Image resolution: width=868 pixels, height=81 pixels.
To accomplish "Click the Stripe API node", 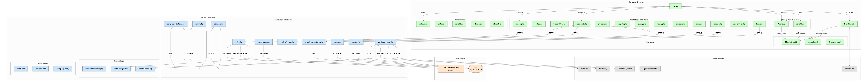I will point(584,68).
